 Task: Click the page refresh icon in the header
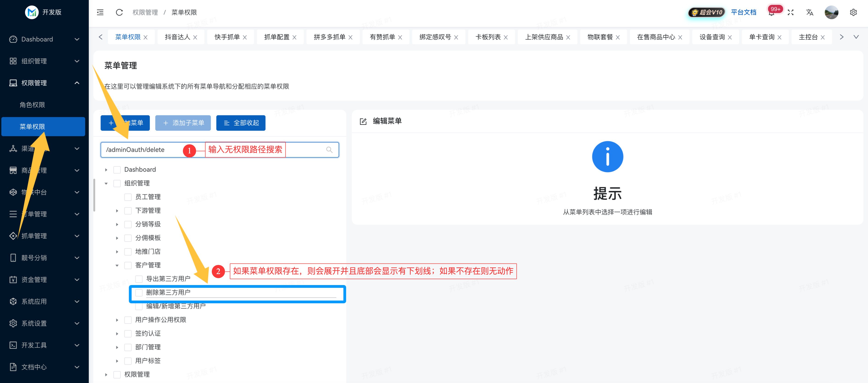119,12
